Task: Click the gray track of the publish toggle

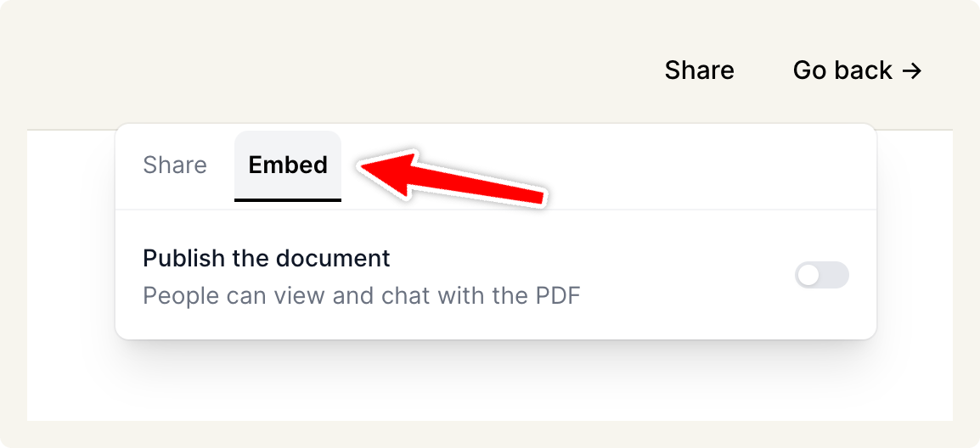Action: pyautogui.click(x=835, y=275)
